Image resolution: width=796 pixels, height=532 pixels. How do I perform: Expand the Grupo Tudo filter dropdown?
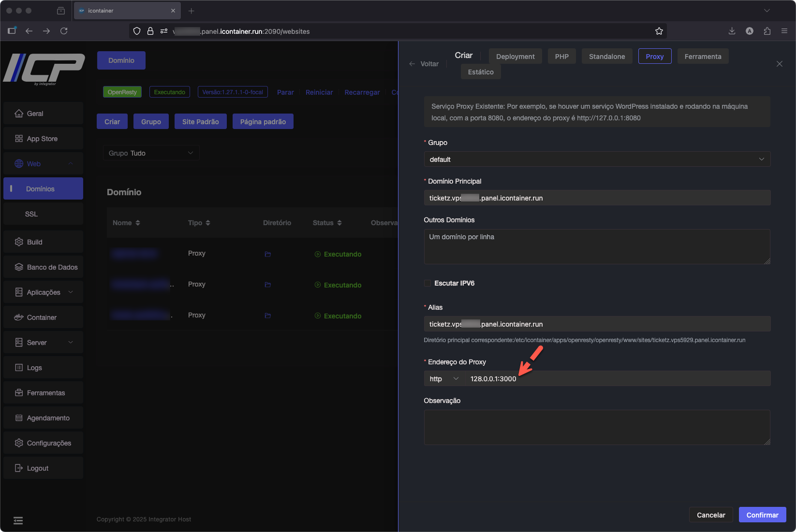(151, 153)
